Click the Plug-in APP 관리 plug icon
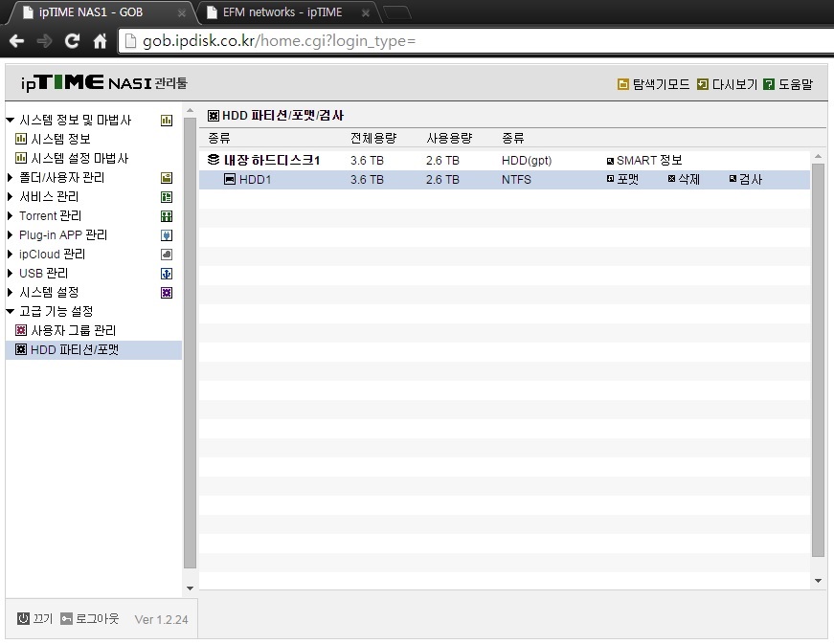This screenshot has width=834, height=644. (167, 235)
